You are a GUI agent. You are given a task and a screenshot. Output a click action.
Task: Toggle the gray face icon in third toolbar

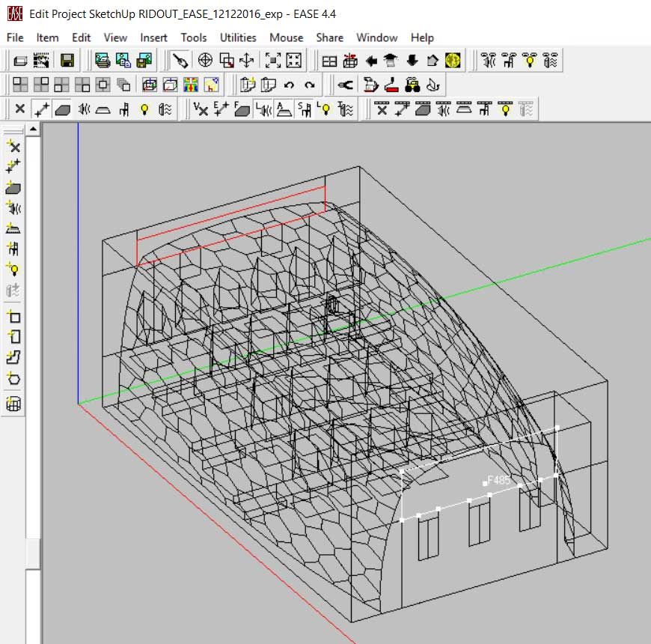click(x=62, y=109)
